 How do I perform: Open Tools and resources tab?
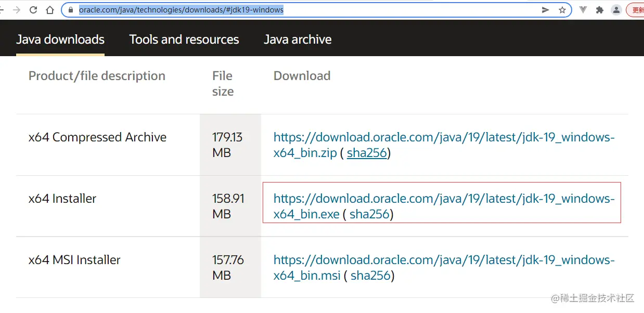[184, 40]
